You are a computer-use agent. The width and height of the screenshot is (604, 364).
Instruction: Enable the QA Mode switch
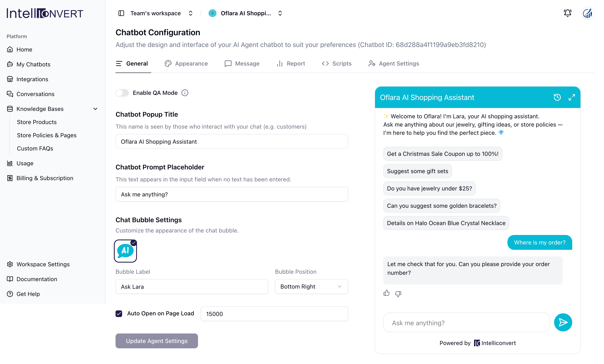tap(122, 93)
